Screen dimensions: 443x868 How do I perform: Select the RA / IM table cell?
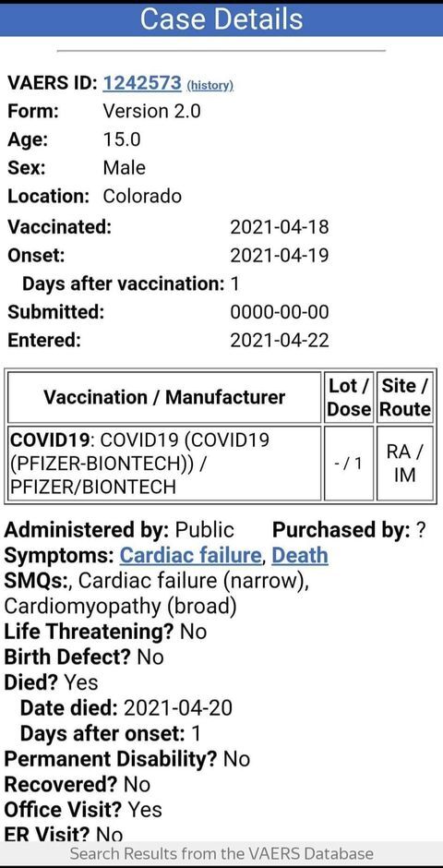click(405, 463)
